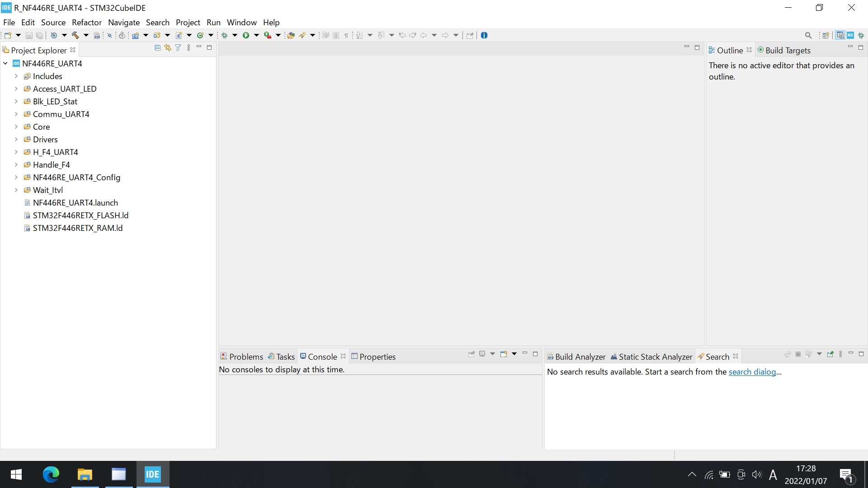Close the Console tab
868x488 pixels.
tap(343, 356)
